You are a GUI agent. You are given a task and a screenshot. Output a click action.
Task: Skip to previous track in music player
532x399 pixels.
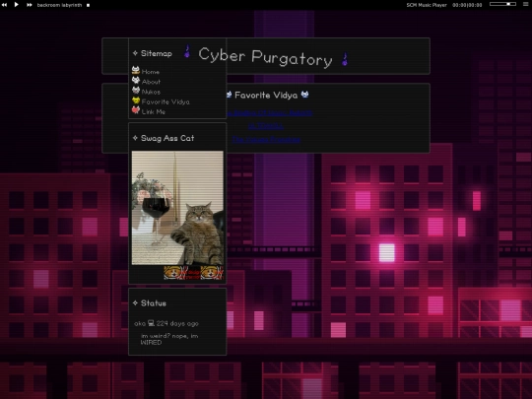pyautogui.click(x=4, y=5)
